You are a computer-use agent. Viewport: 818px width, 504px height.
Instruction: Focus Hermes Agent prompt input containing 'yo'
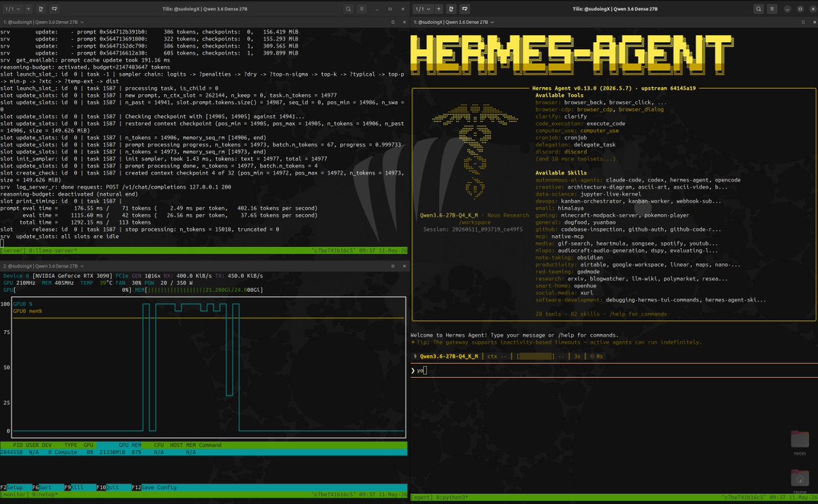(x=613, y=370)
